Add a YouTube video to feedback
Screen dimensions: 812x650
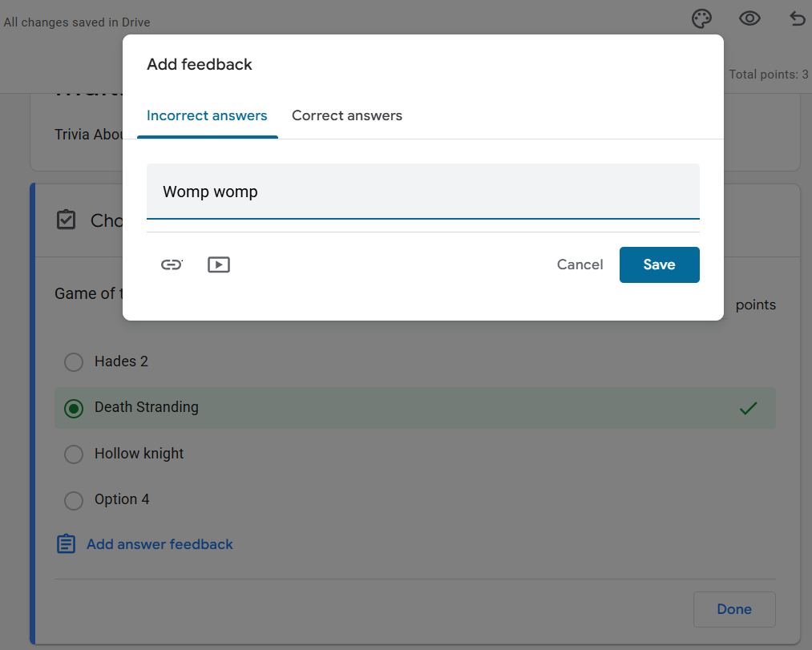pos(219,264)
